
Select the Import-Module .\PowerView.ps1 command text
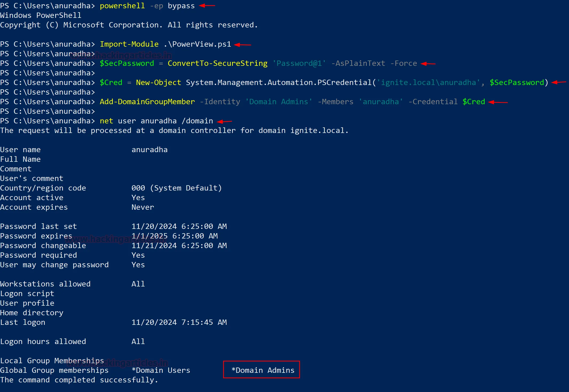click(x=165, y=44)
